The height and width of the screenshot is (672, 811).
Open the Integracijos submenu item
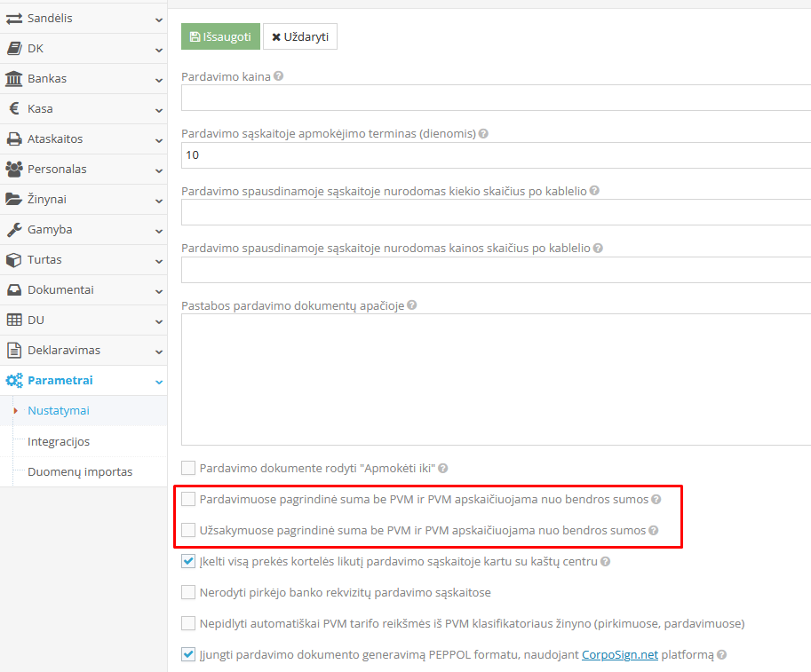pyautogui.click(x=59, y=441)
